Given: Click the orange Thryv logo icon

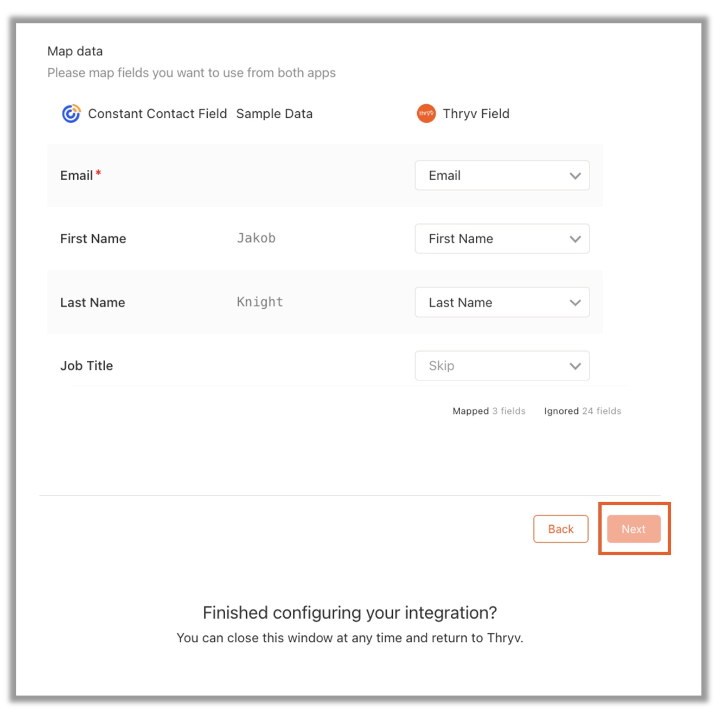Looking at the screenshot, I should (x=426, y=113).
